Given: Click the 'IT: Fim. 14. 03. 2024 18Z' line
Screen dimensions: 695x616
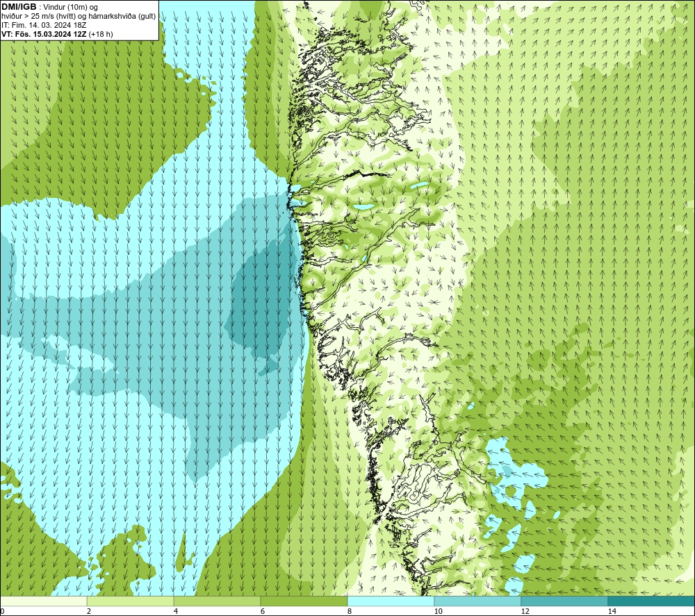Looking at the screenshot, I should click(x=44, y=25).
